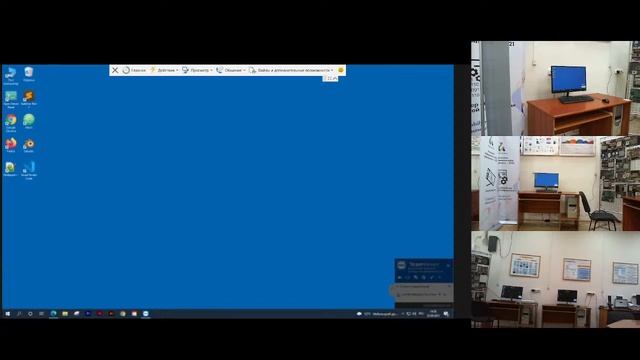
Task: Close the TeamViewer session toolbar with X
Action: click(x=115, y=70)
